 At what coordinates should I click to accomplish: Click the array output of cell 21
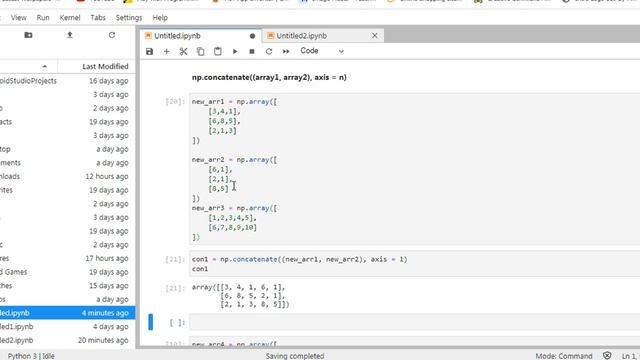[x=240, y=296]
